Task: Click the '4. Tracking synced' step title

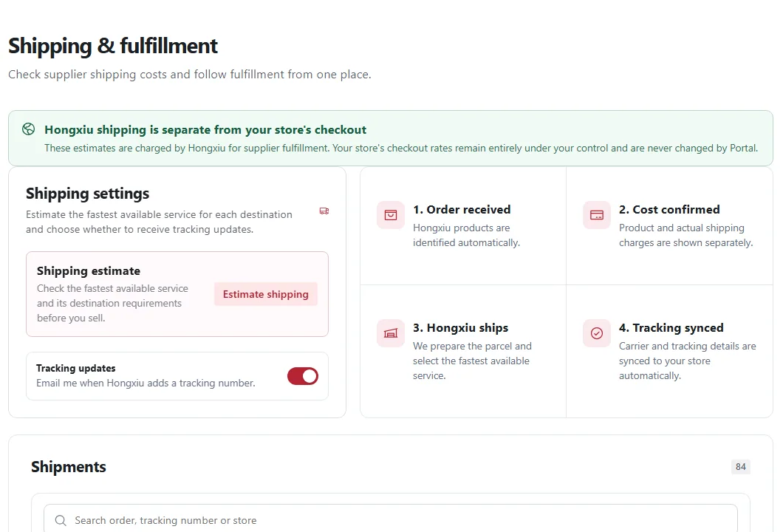Action: pos(671,327)
